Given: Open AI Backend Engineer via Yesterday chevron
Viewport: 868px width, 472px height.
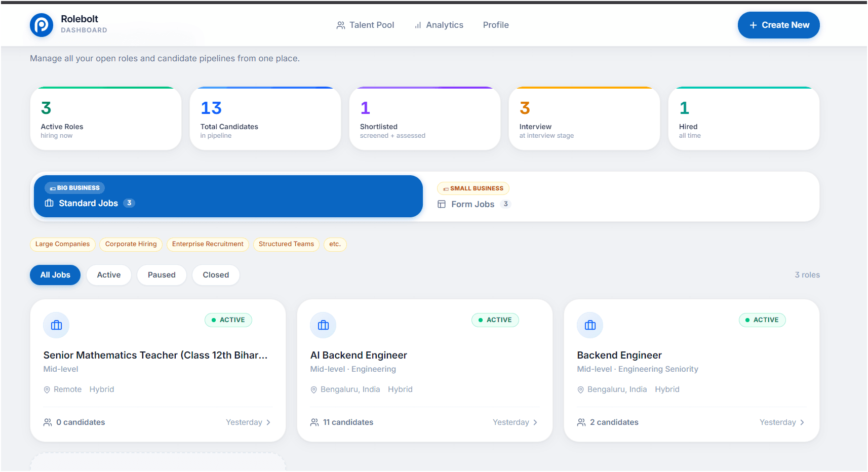Looking at the screenshot, I should pos(535,422).
